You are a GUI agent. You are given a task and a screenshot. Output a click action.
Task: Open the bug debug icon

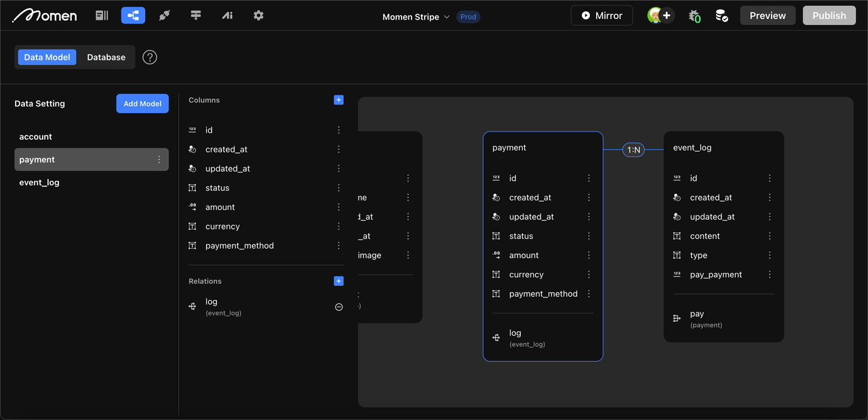[x=694, y=16]
